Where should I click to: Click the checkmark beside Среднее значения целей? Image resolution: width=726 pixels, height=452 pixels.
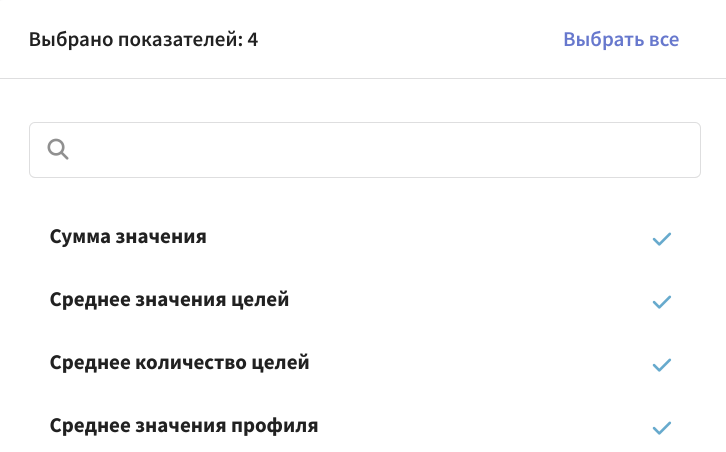pos(662,301)
